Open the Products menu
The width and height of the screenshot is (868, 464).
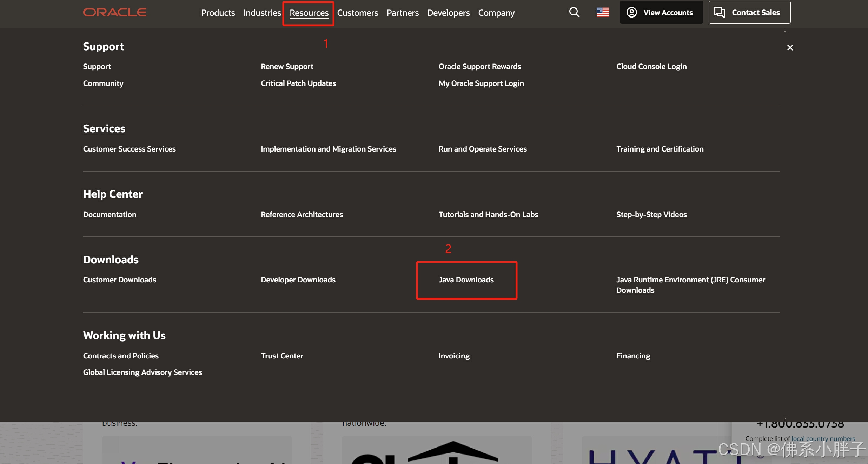click(218, 13)
